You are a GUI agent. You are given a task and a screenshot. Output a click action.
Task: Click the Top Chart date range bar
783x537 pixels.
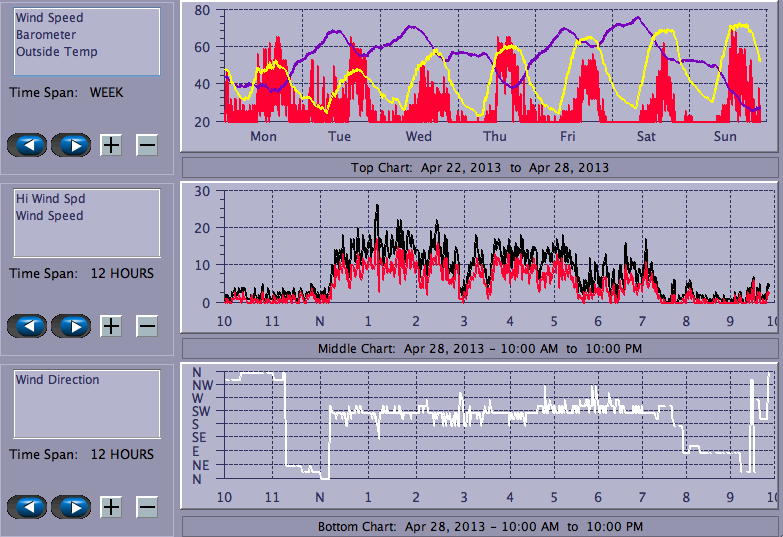tap(479, 167)
